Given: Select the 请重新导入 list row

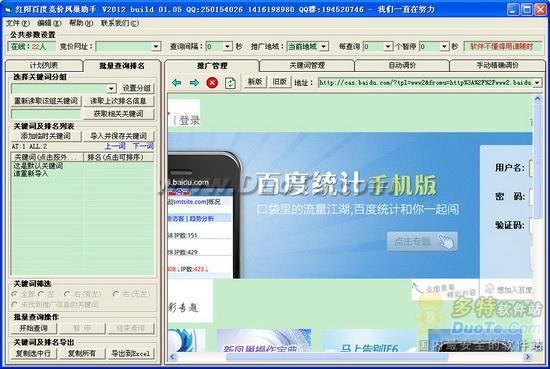Looking at the screenshot, I should click(x=31, y=173).
